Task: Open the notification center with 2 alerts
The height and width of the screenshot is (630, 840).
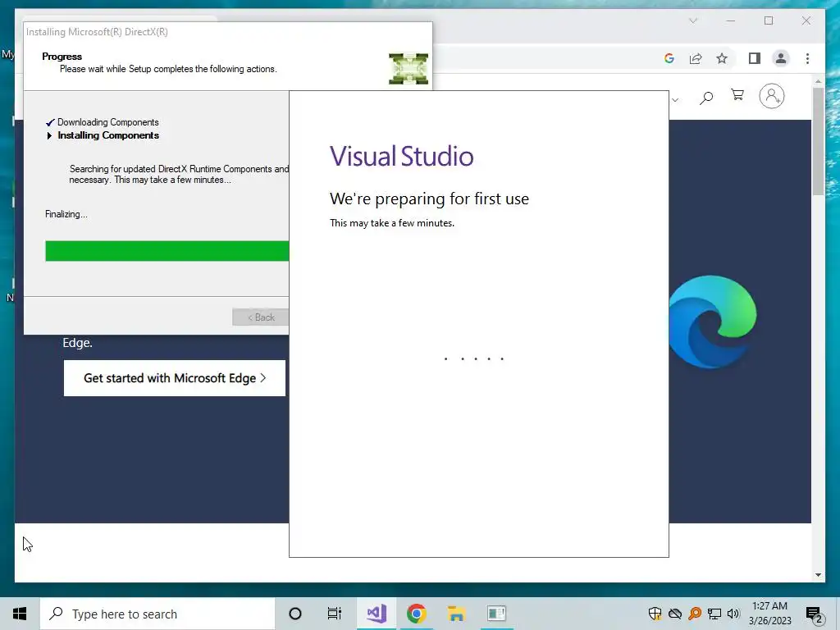Action: [x=815, y=614]
